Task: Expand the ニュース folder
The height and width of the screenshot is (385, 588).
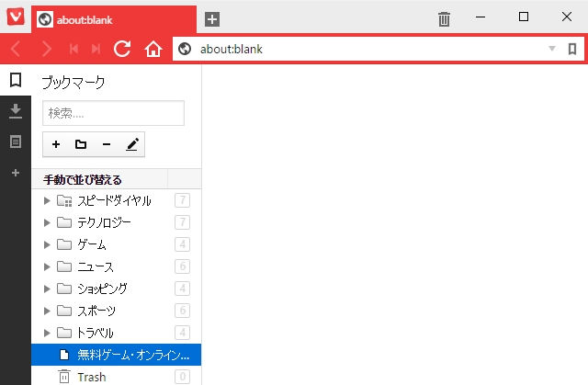Action: 47,266
